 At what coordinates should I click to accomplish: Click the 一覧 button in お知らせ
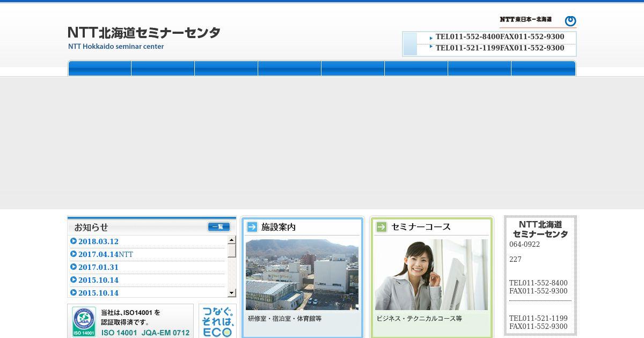click(218, 227)
